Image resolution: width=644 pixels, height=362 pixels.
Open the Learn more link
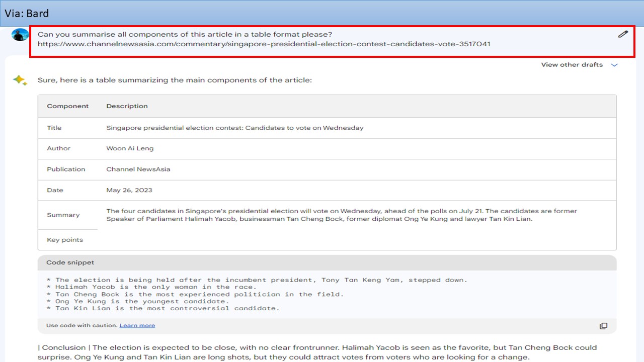(x=137, y=326)
